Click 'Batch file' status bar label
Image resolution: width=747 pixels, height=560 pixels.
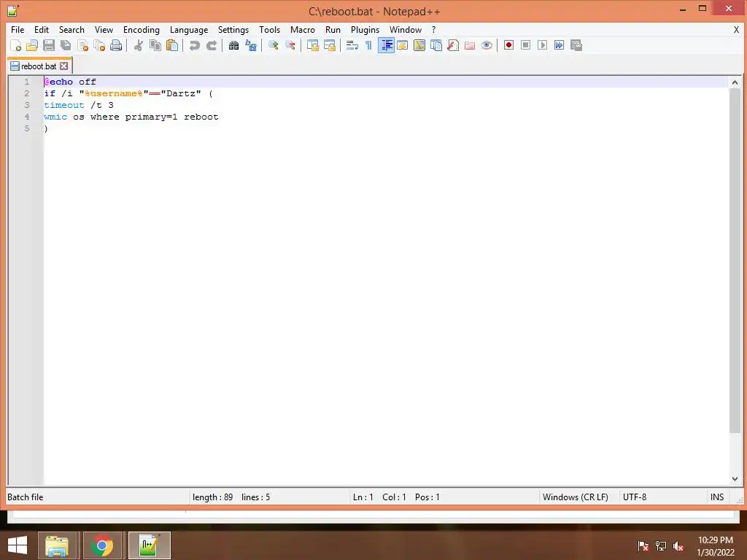click(x=26, y=497)
